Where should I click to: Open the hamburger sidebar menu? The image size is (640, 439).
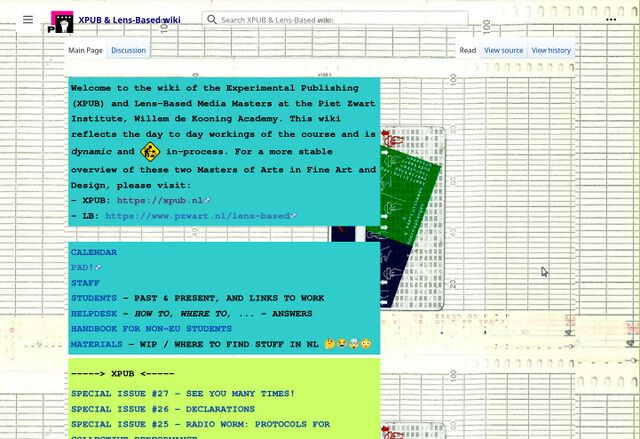28,19
